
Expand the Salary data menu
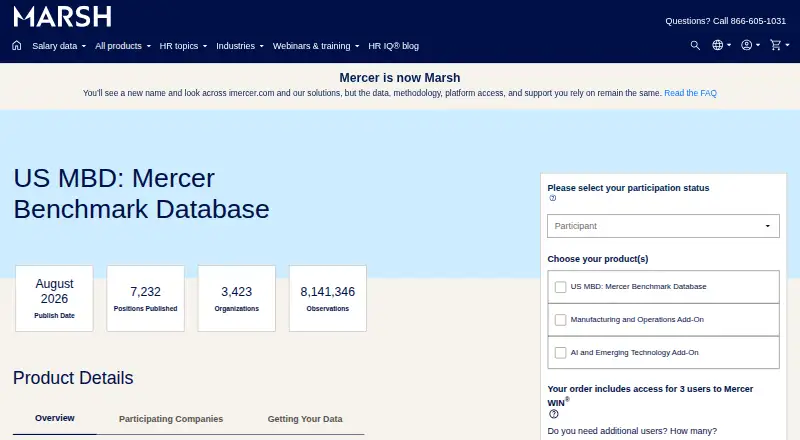59,46
